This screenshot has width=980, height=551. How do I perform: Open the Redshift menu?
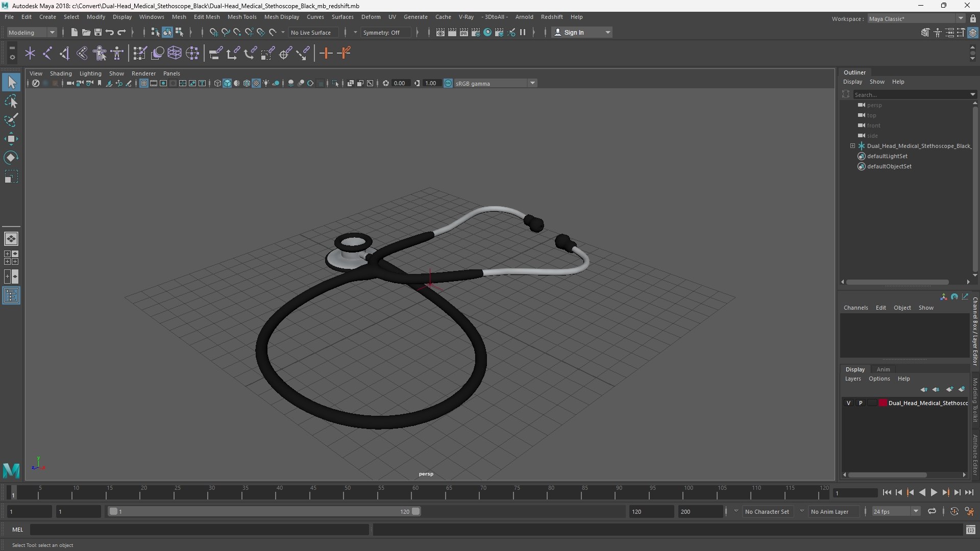[552, 17]
